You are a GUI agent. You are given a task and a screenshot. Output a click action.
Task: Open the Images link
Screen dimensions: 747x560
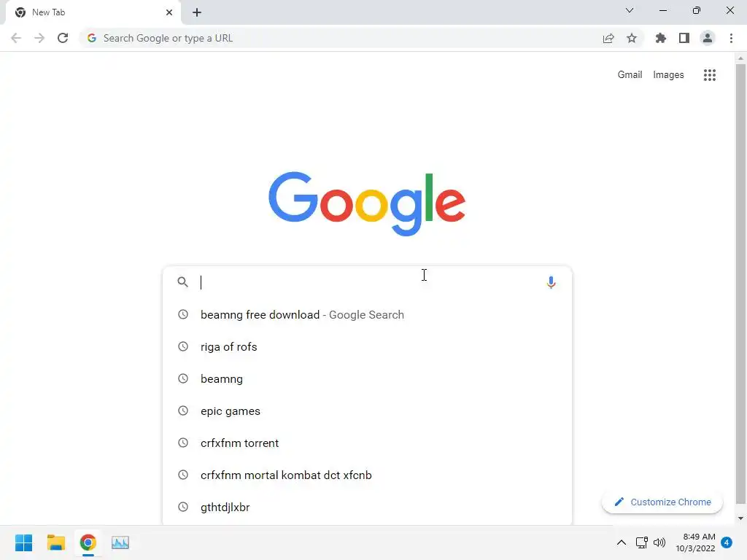pos(668,75)
